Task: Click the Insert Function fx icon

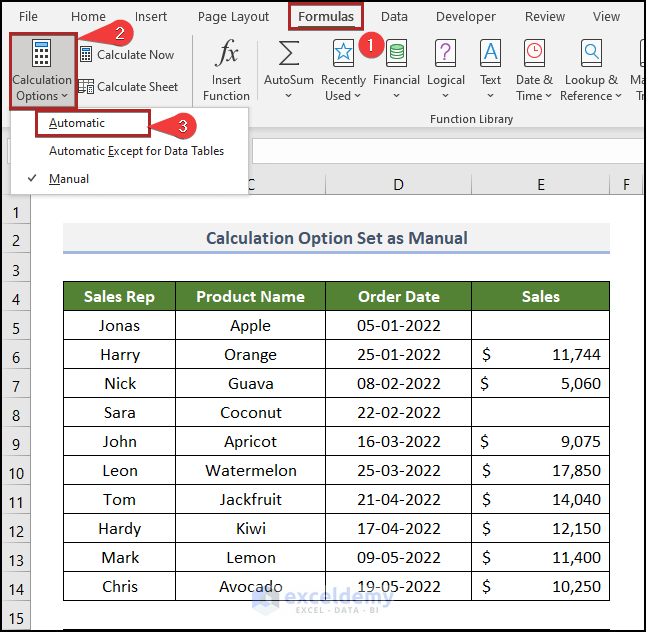Action: point(227,54)
